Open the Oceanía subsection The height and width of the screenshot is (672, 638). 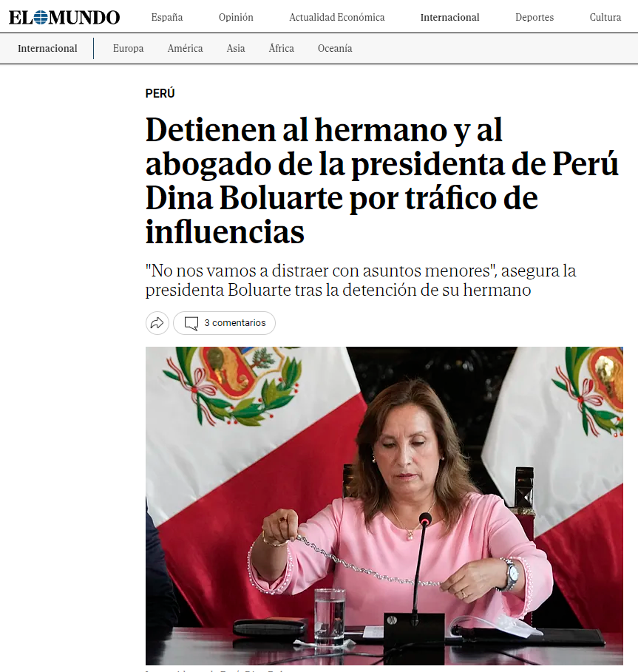(x=335, y=49)
